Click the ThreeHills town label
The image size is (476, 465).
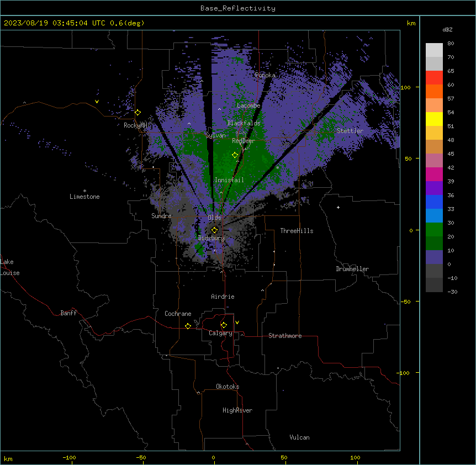(297, 231)
